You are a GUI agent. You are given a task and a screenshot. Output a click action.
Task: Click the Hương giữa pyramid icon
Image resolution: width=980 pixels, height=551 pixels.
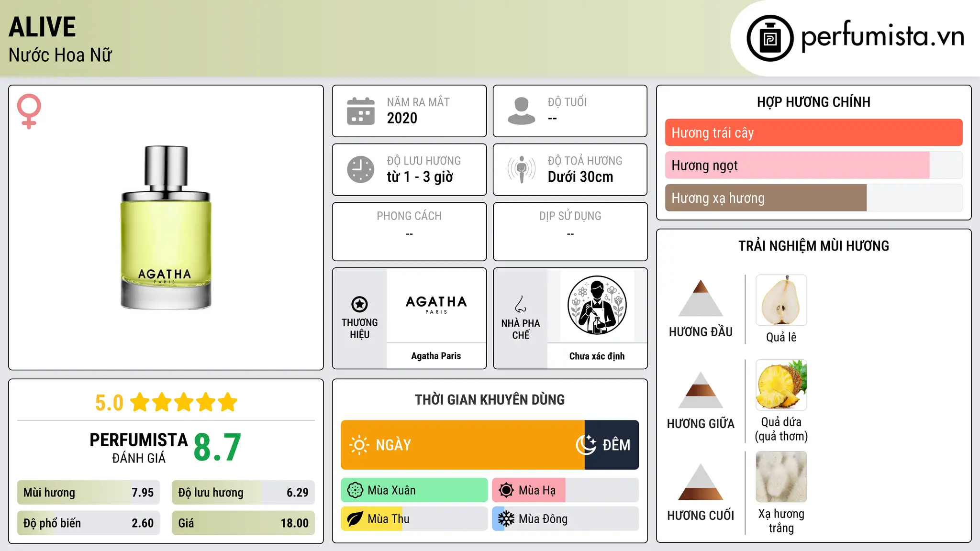pyautogui.click(x=701, y=390)
